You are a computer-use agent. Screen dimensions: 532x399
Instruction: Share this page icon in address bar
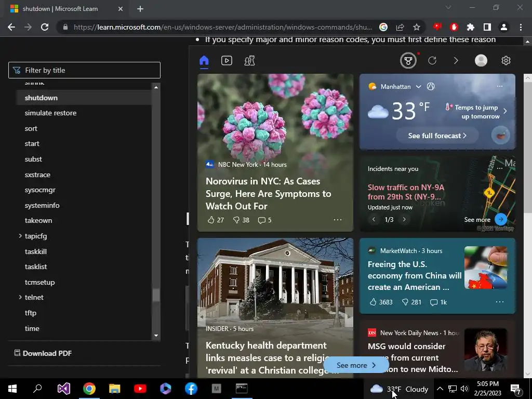[400, 27]
